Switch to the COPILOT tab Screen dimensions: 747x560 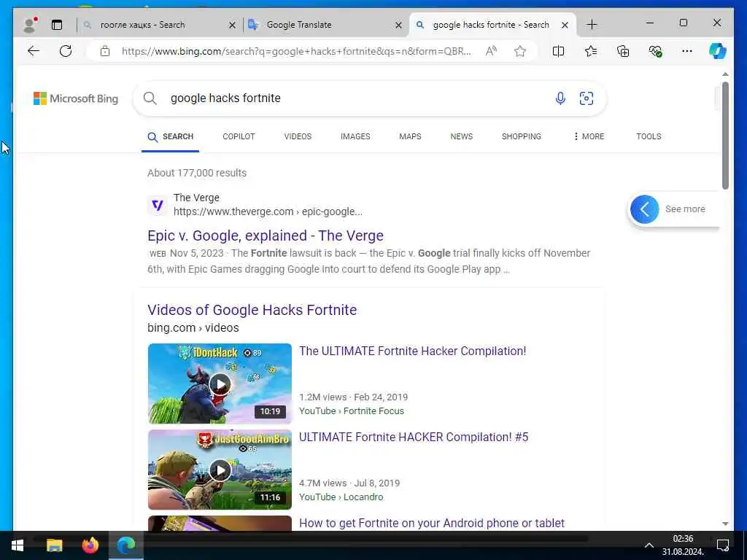tap(239, 136)
